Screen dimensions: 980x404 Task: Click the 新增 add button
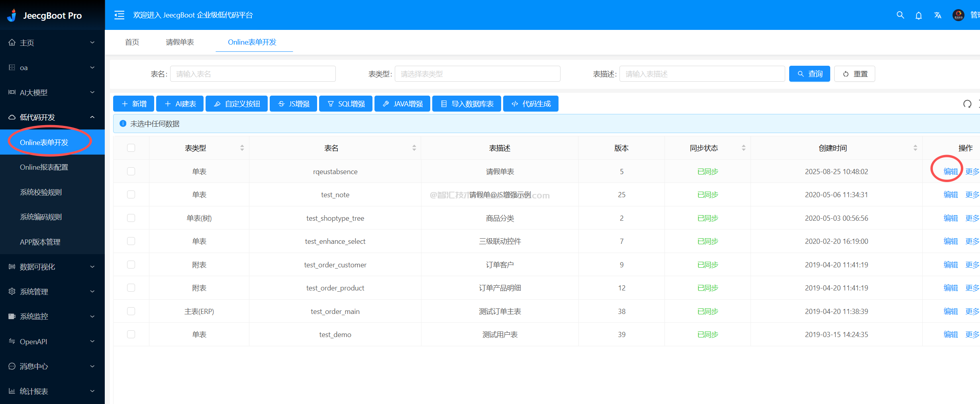pyautogui.click(x=133, y=104)
